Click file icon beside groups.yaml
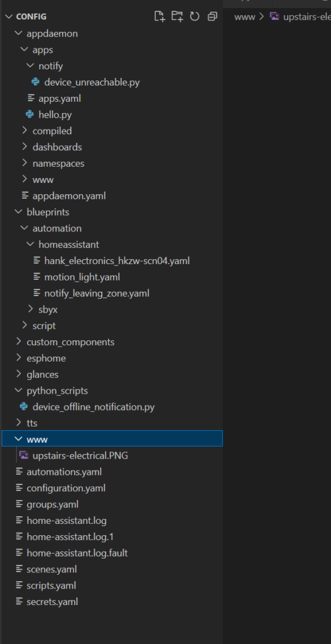The width and height of the screenshot is (331, 644). click(x=19, y=504)
